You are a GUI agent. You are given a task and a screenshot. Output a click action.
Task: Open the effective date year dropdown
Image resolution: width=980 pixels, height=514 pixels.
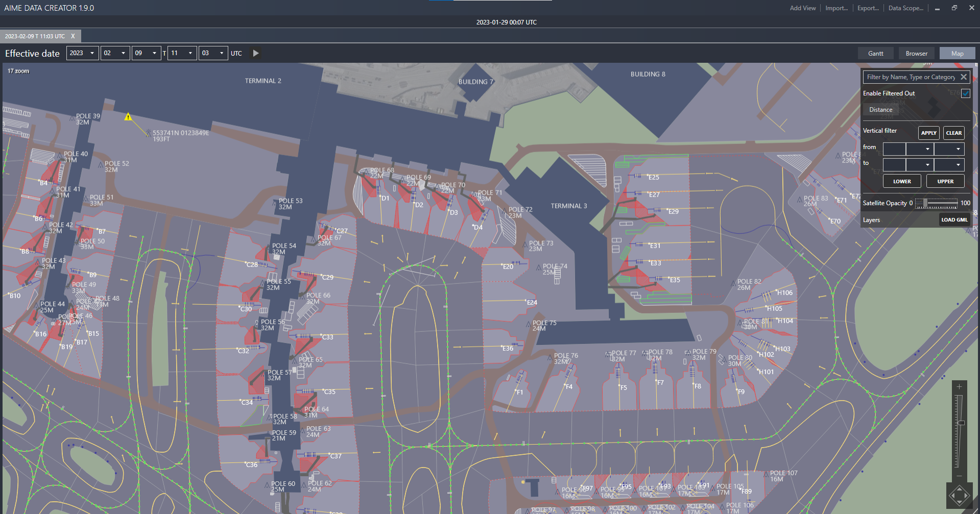click(83, 53)
